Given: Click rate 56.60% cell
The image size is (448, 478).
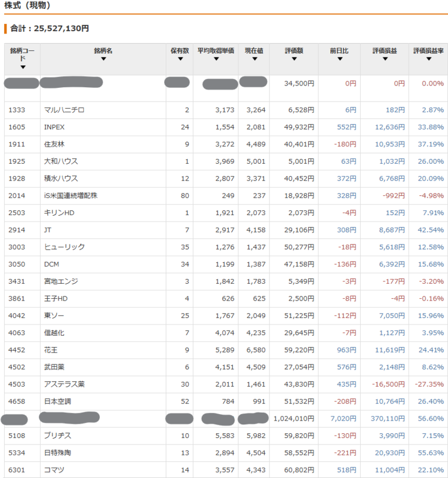Looking at the screenshot, I should click(x=431, y=419).
